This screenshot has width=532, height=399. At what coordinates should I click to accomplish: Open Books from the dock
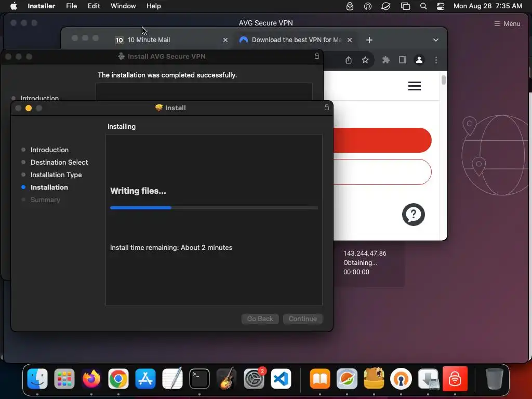[x=320, y=379]
